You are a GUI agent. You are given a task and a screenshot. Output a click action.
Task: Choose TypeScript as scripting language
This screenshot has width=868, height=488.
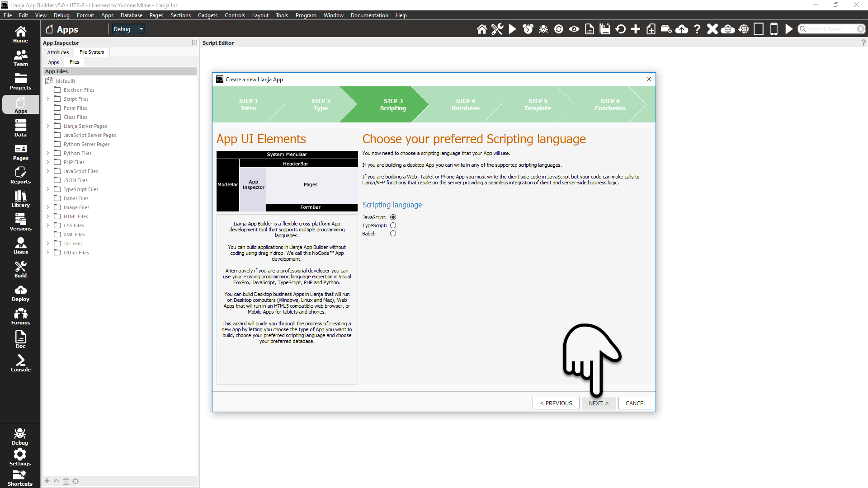click(393, 225)
